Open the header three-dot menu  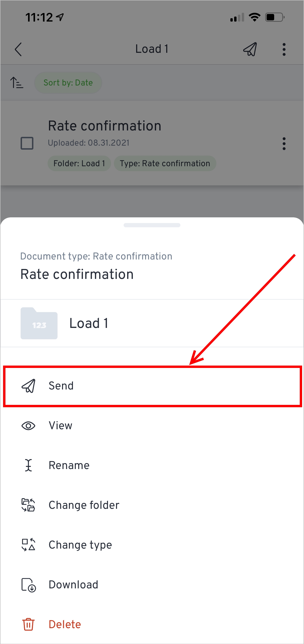284,49
